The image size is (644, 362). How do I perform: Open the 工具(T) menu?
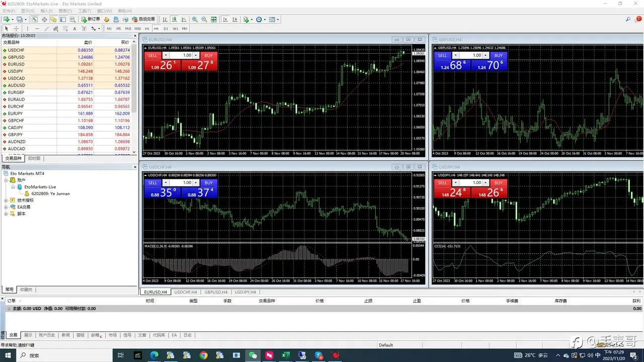point(85,11)
